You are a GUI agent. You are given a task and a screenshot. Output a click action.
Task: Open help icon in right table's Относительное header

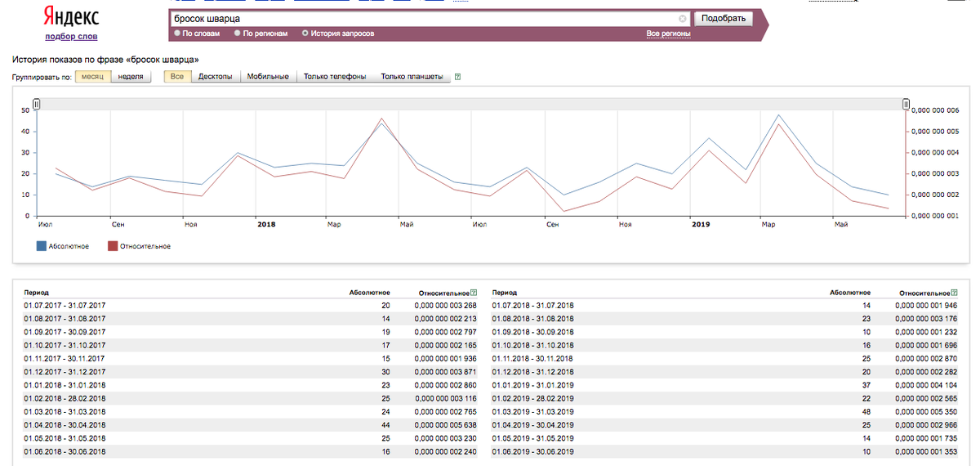955,292
